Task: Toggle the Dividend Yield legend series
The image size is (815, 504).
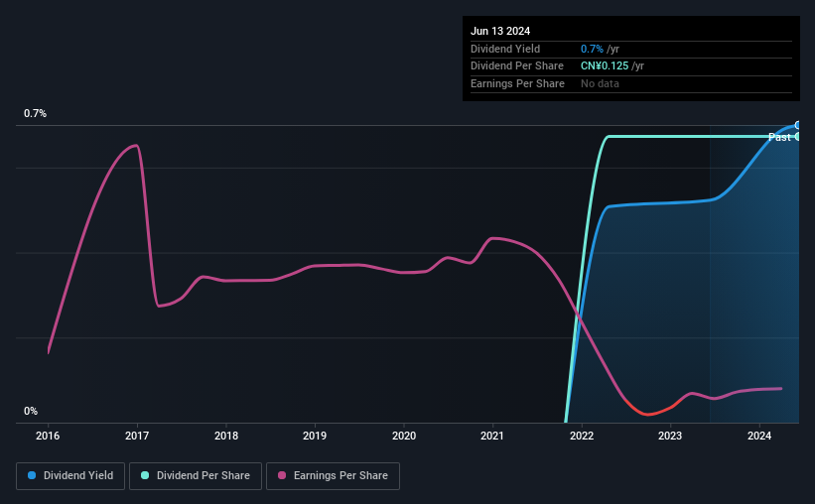Action: pos(70,476)
